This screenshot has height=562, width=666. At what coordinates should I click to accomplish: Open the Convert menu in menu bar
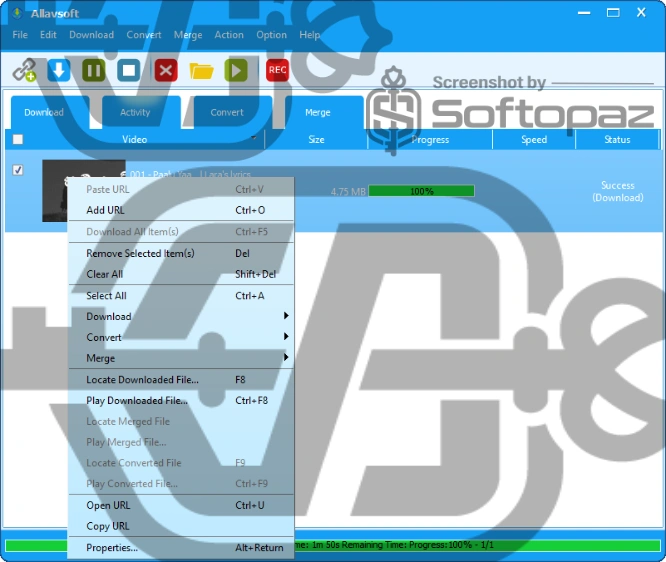coord(144,35)
